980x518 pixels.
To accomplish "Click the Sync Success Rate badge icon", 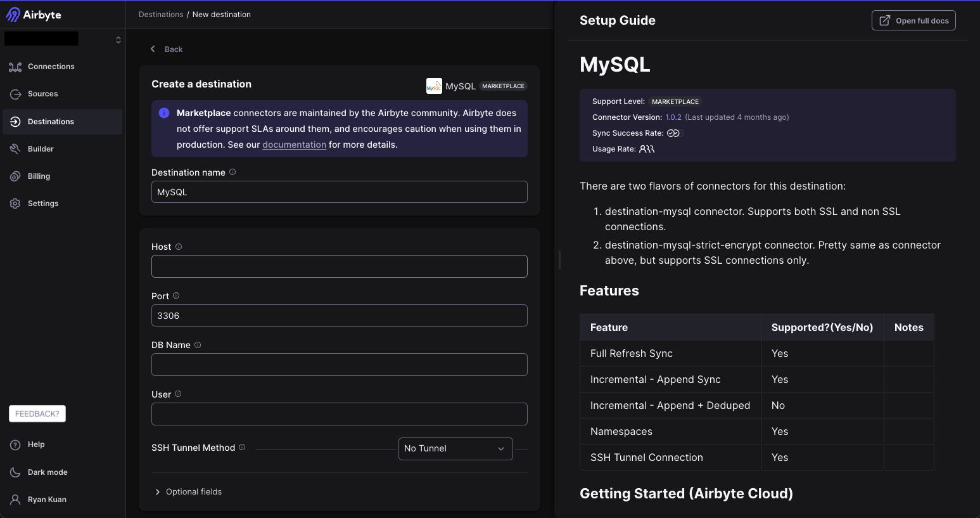I will point(673,133).
